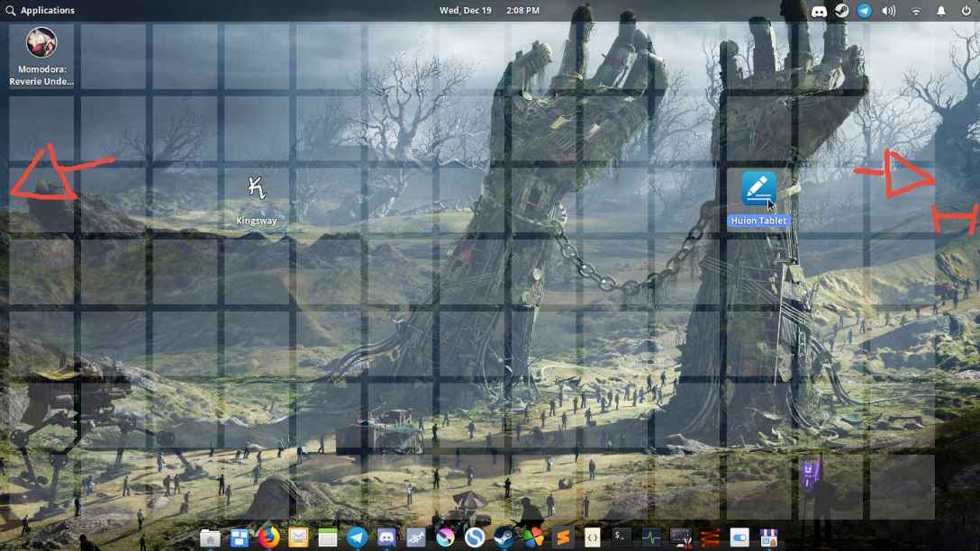The height and width of the screenshot is (551, 980).
Task: Launch Steam from the dock
Action: pyautogui.click(x=504, y=537)
